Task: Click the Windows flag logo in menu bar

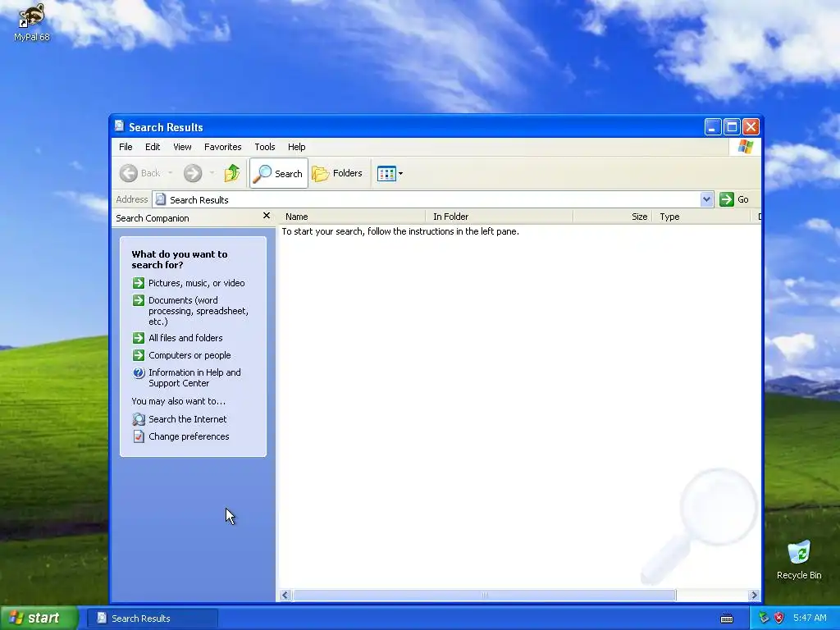Action: [745, 146]
